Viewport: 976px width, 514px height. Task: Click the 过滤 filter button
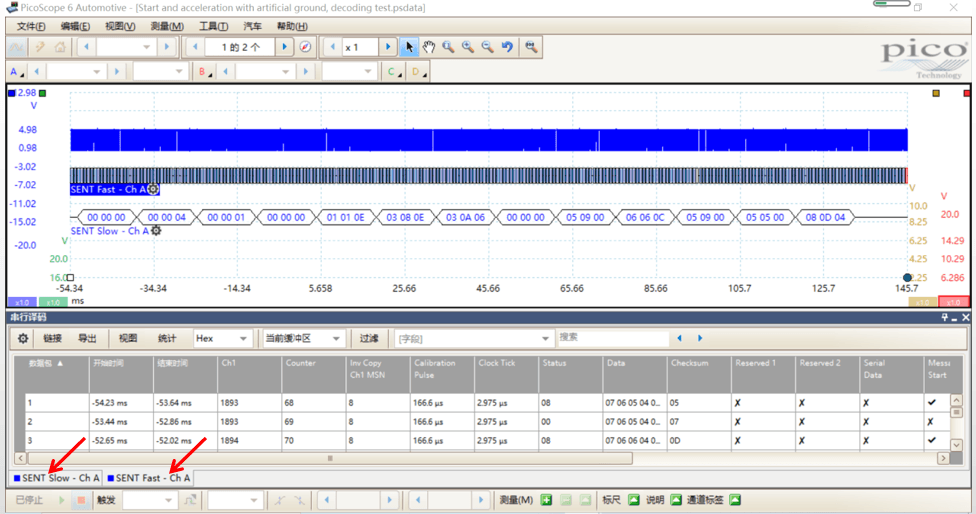point(369,339)
